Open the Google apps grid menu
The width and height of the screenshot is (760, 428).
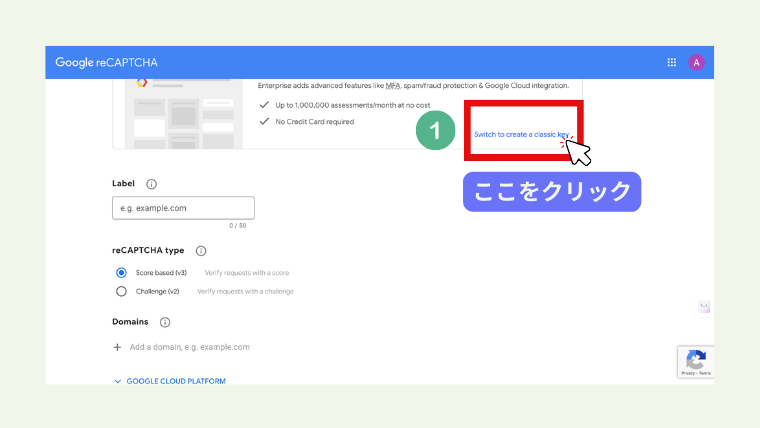point(671,62)
